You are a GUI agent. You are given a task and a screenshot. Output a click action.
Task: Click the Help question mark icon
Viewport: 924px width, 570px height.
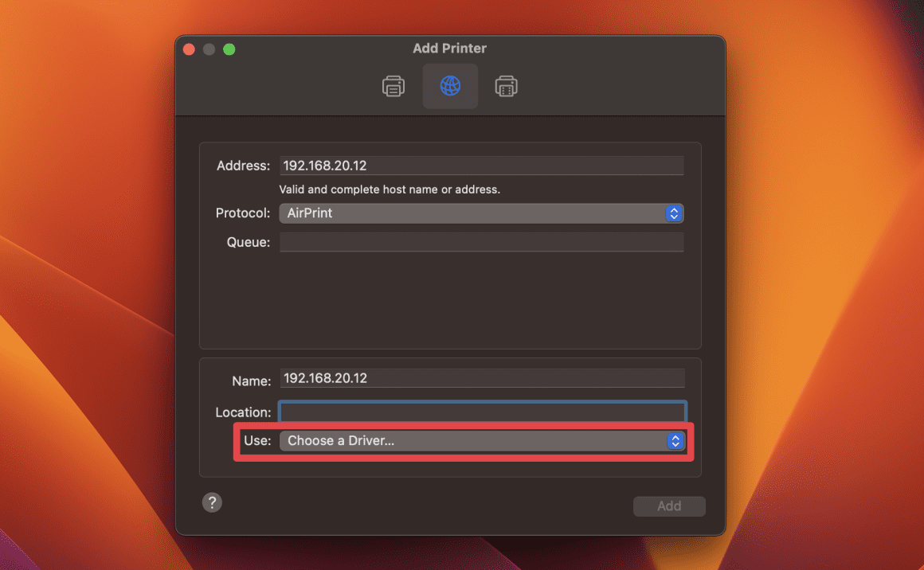click(212, 502)
